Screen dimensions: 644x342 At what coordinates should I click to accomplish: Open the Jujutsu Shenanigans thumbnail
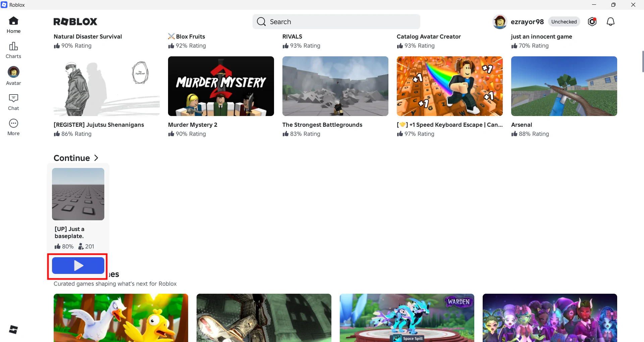coord(107,86)
